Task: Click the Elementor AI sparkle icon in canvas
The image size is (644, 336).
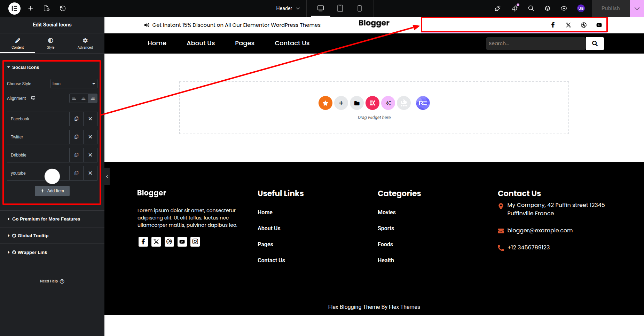Action: [388, 103]
